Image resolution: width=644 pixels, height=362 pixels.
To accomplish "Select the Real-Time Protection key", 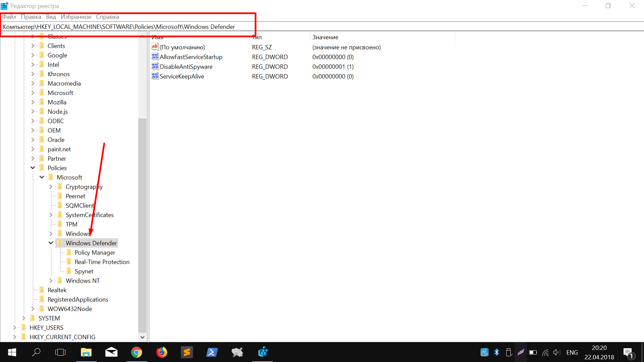I will [102, 262].
